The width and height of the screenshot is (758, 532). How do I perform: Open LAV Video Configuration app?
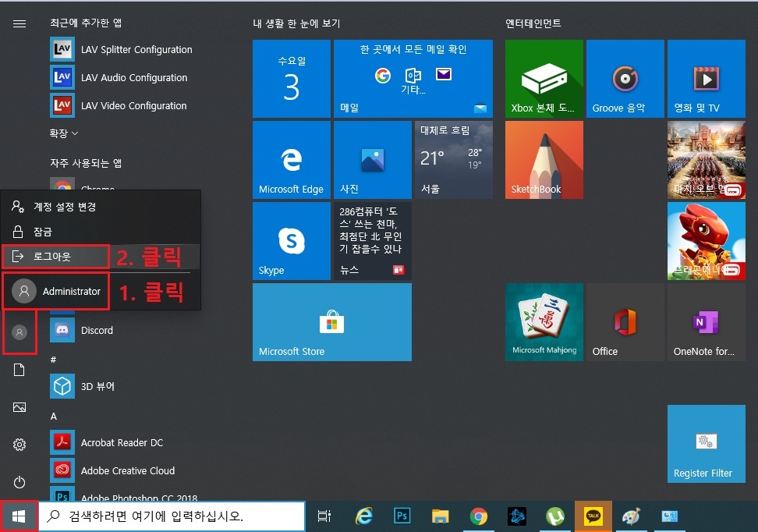tap(119, 105)
